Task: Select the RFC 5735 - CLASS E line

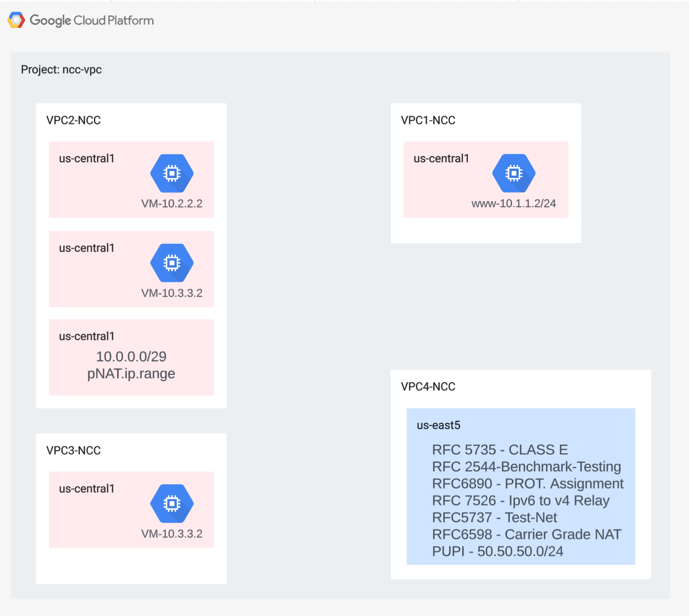Action: click(500, 449)
